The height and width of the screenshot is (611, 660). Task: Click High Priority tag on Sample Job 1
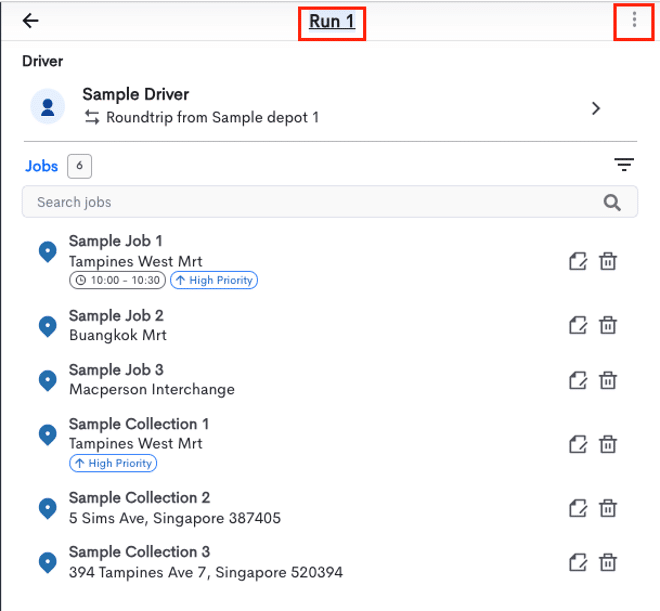[214, 280]
